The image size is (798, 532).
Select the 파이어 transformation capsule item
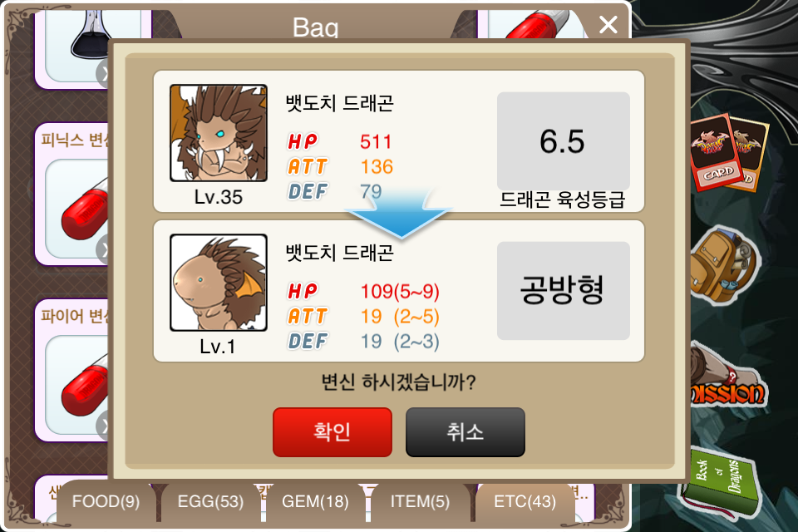click(x=72, y=370)
